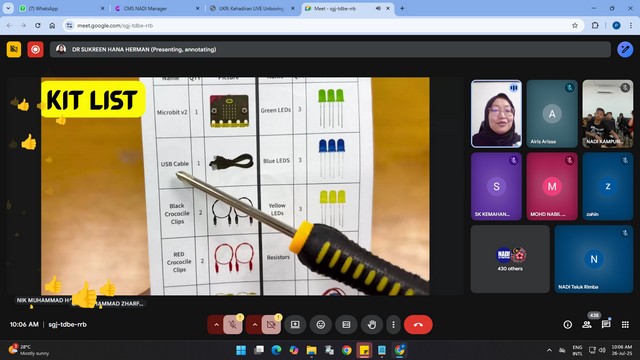Open the more options three-dot menu
Image resolution: width=640 pixels, height=360 pixels.
point(393,324)
